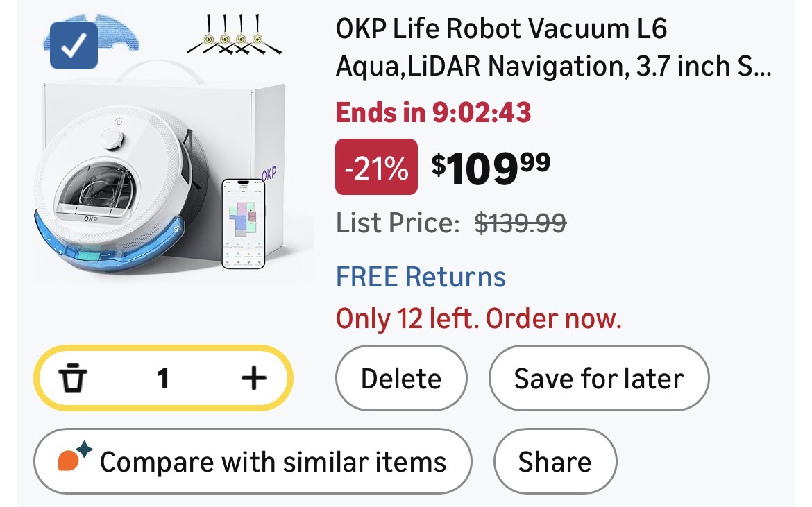The height and width of the screenshot is (507, 812).
Task: Click the smartphone app preview in product image
Action: [x=243, y=223]
